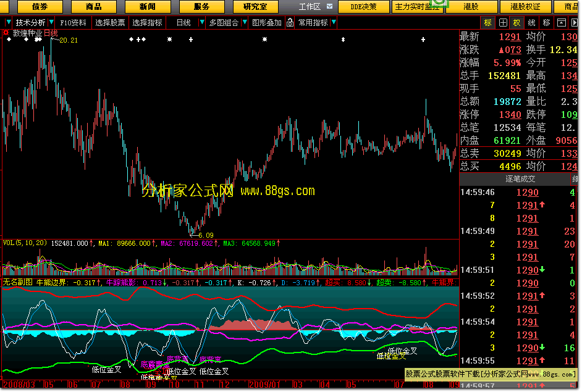Click the VOL(5,10,20) indicator label
Image resolution: width=582 pixels, height=392 pixels.
(x=25, y=243)
